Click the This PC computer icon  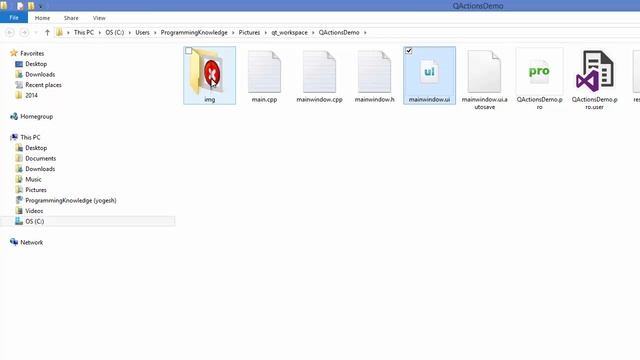pyautogui.click(x=14, y=137)
